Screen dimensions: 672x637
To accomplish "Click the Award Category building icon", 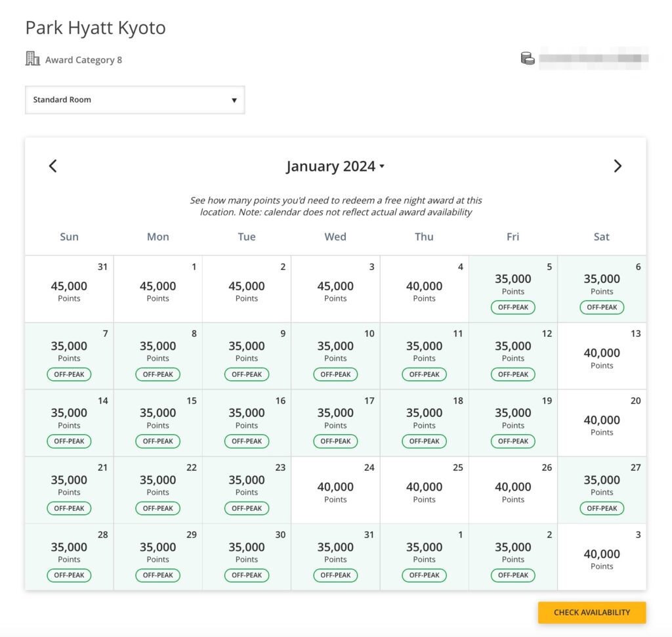I will (32, 58).
